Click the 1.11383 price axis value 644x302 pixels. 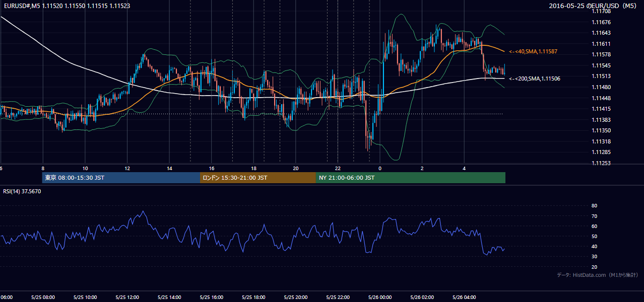(601, 120)
